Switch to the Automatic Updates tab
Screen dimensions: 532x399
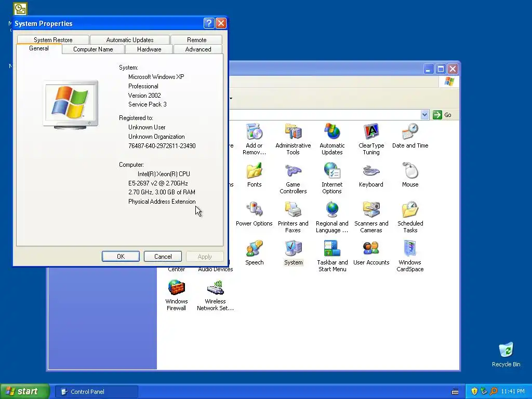129,39
